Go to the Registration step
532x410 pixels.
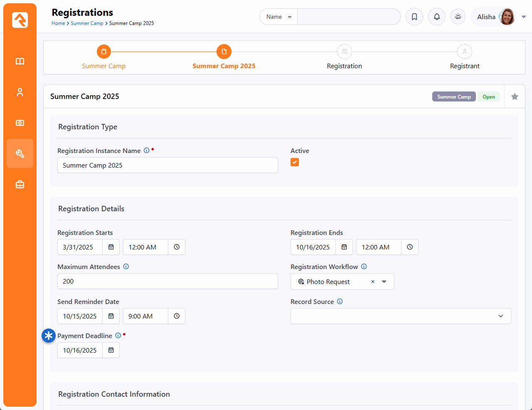click(x=344, y=52)
